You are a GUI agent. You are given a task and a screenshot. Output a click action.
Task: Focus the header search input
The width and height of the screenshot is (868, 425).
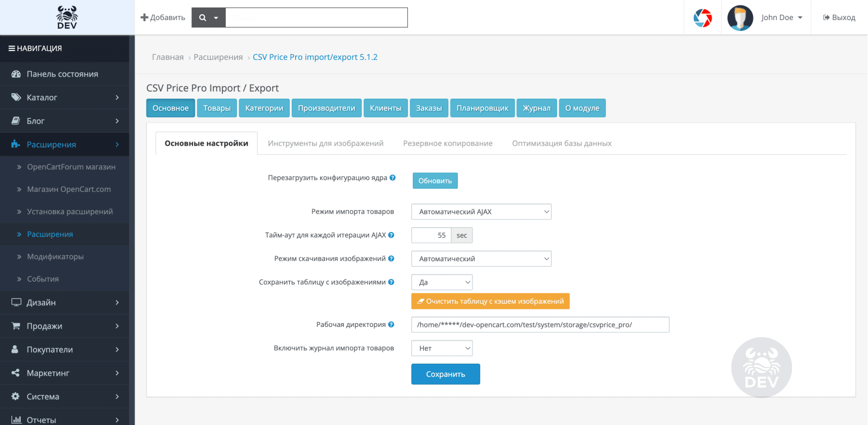[316, 17]
